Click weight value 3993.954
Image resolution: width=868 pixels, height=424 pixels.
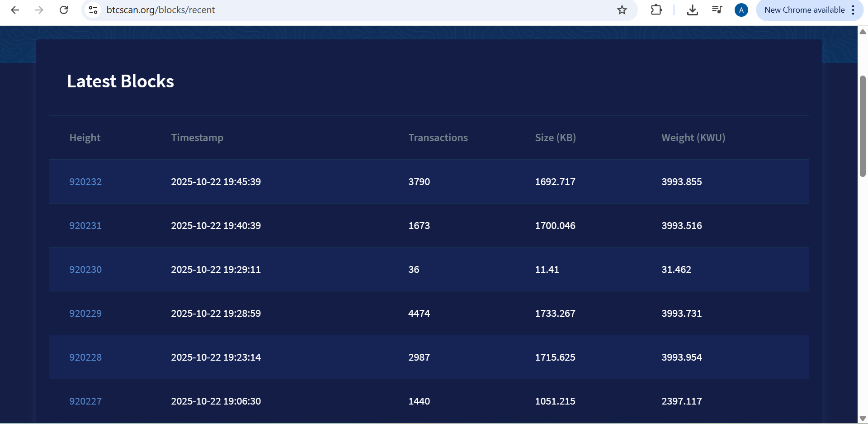(682, 357)
